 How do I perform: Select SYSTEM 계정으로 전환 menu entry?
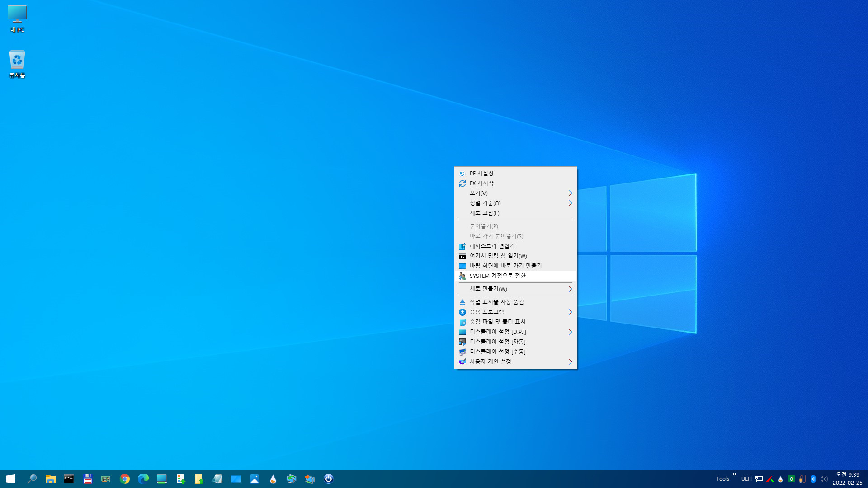pos(515,276)
